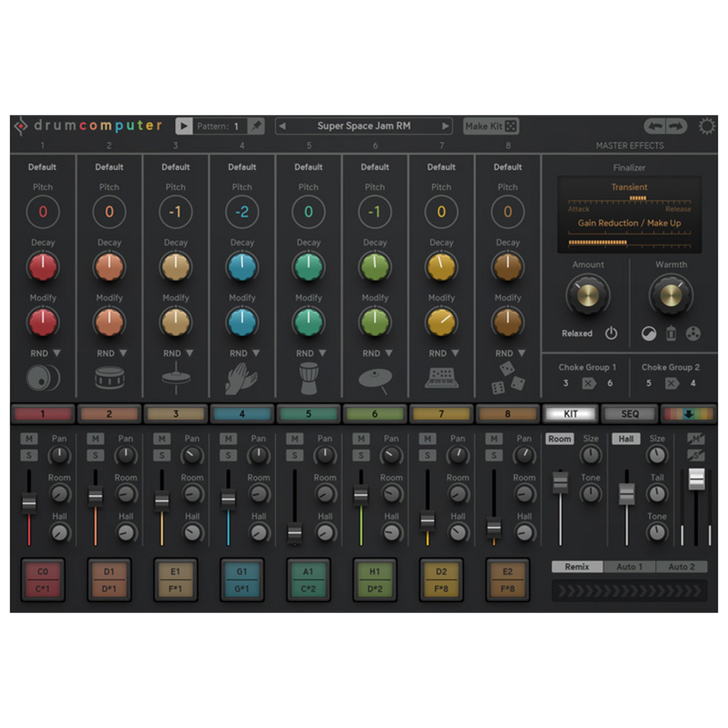Load the previous preset with left arrow

click(283, 126)
